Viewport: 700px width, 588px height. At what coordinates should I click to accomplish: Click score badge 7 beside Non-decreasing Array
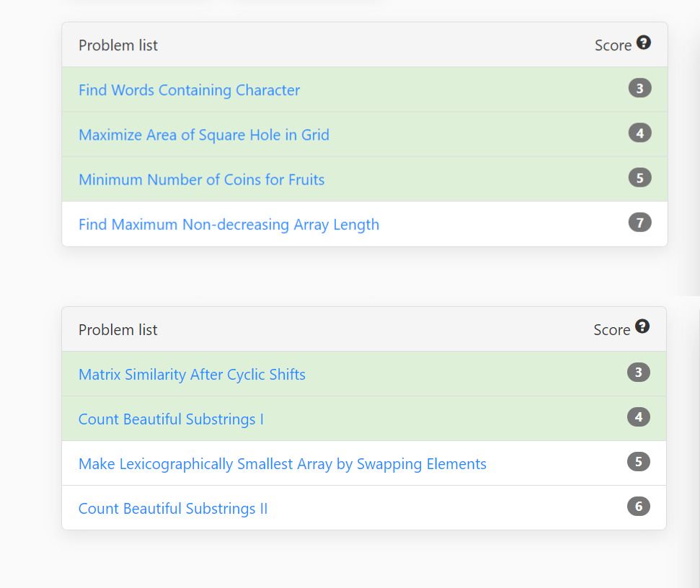point(639,223)
